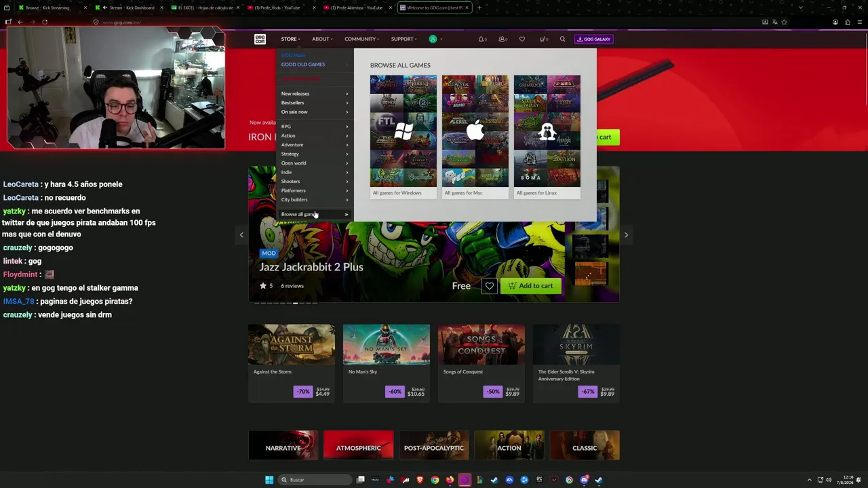
Task: Choose Browse all games menu entry
Action: pos(315,214)
